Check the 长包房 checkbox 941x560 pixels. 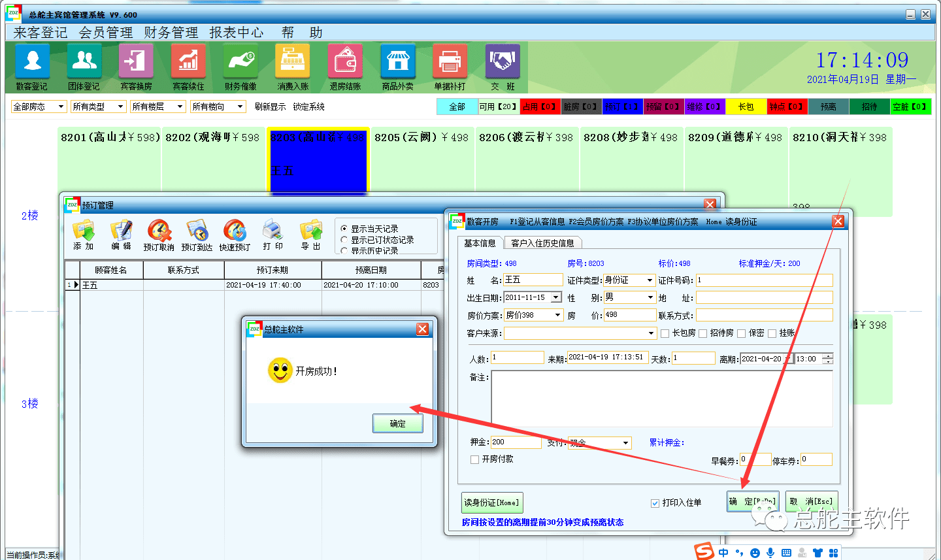coord(665,333)
